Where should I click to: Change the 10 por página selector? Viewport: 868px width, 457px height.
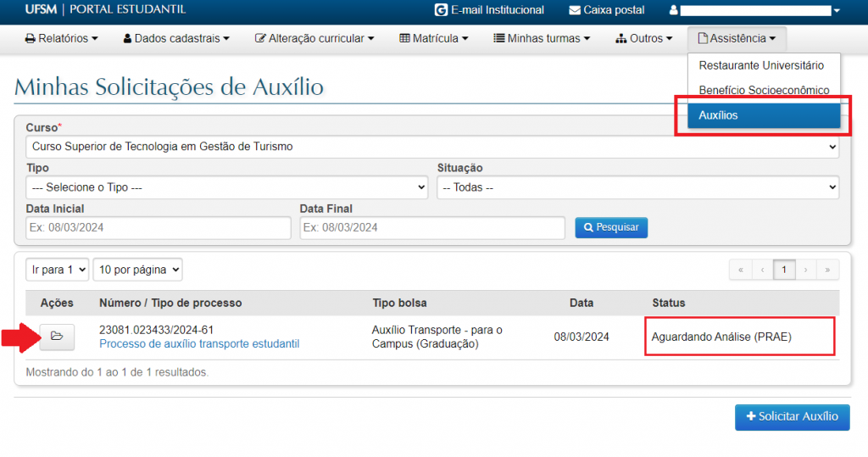click(x=137, y=270)
